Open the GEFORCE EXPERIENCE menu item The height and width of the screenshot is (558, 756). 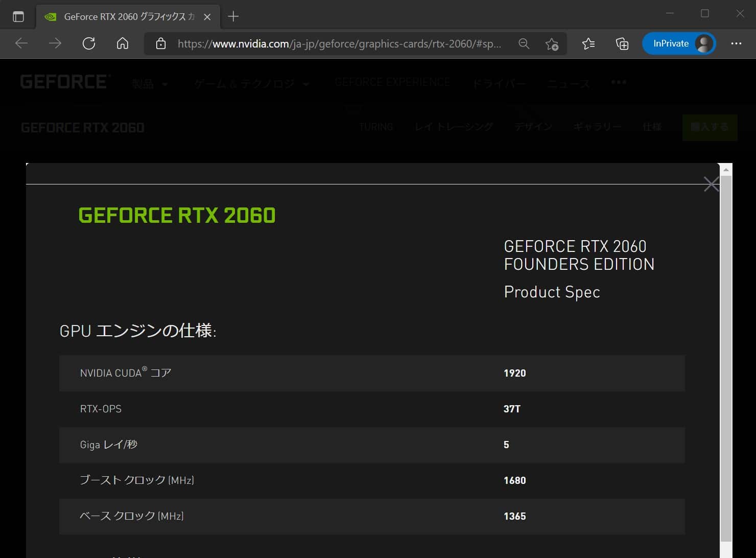pos(392,82)
